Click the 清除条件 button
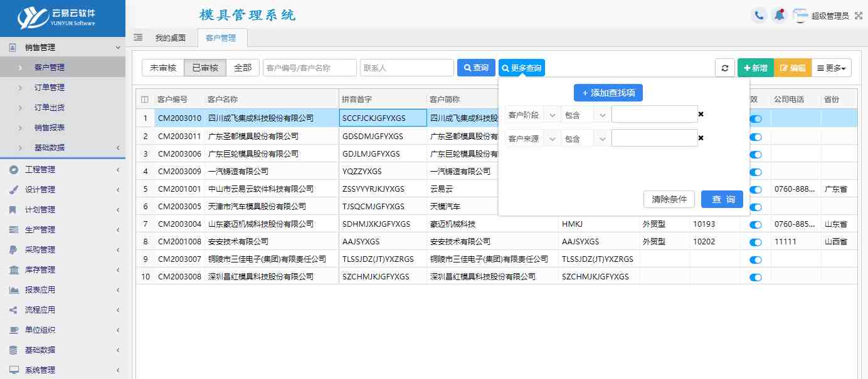 [669, 199]
